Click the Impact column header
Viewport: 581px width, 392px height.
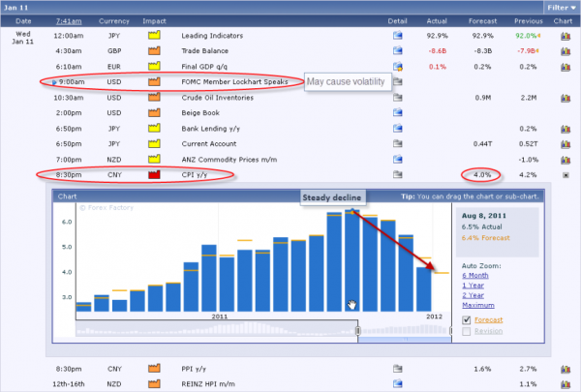tap(154, 20)
